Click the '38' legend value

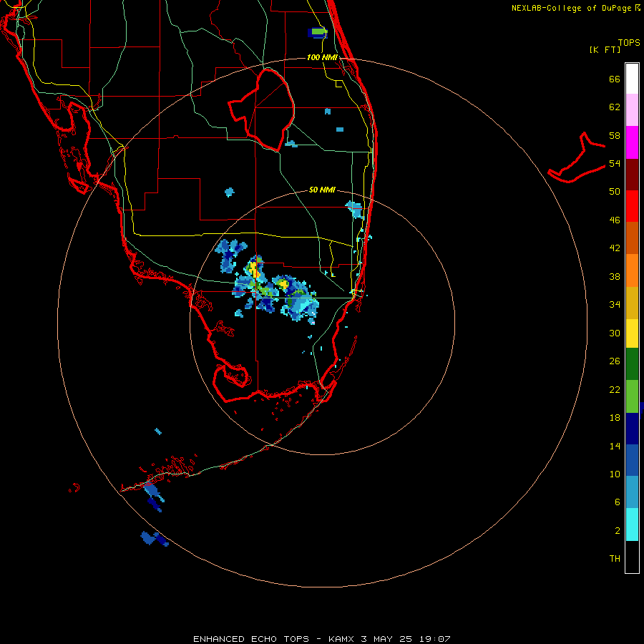[x=615, y=276]
